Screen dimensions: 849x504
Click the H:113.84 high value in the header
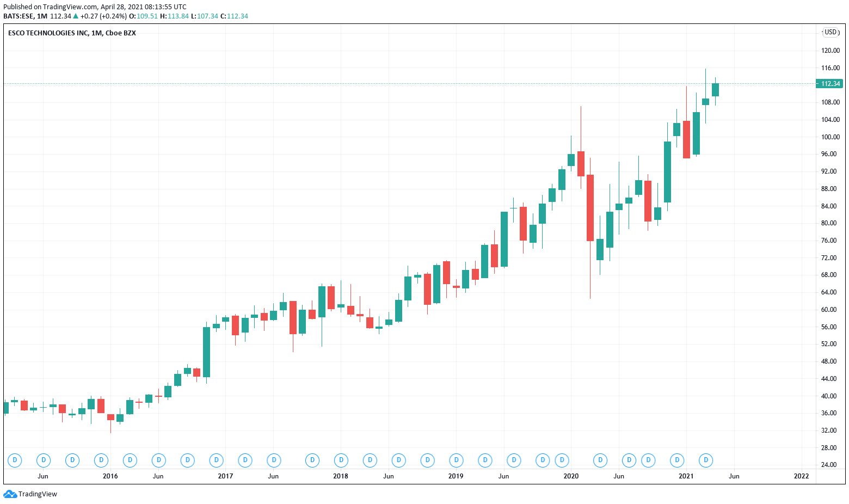pyautogui.click(x=174, y=16)
